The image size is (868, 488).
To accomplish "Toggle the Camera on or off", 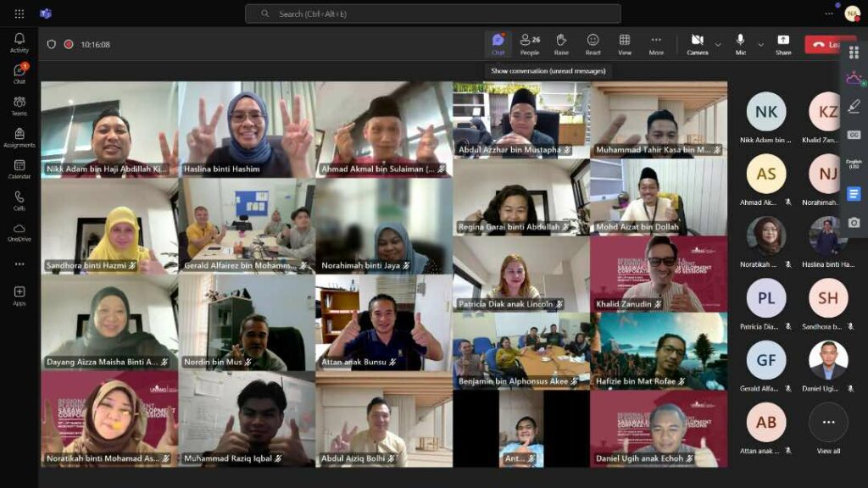I will [697, 43].
